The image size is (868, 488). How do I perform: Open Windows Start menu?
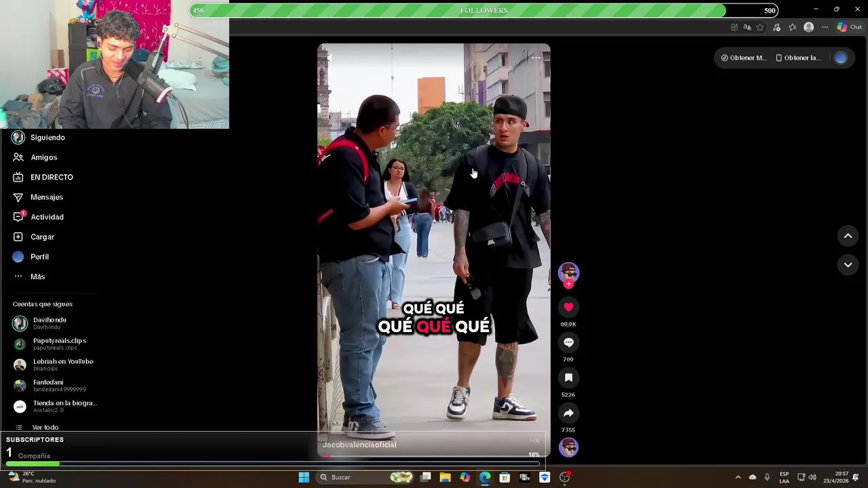(x=304, y=477)
